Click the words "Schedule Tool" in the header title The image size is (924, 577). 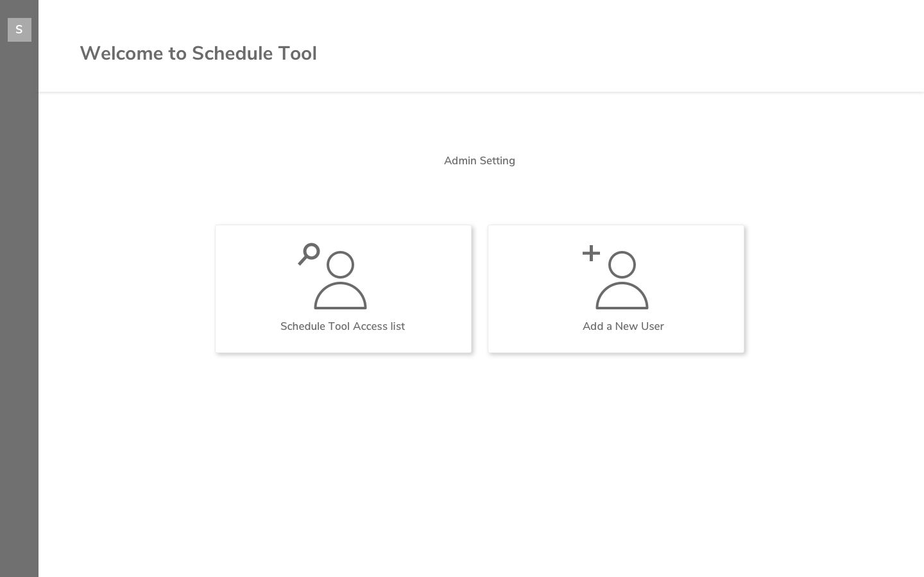pos(254,53)
